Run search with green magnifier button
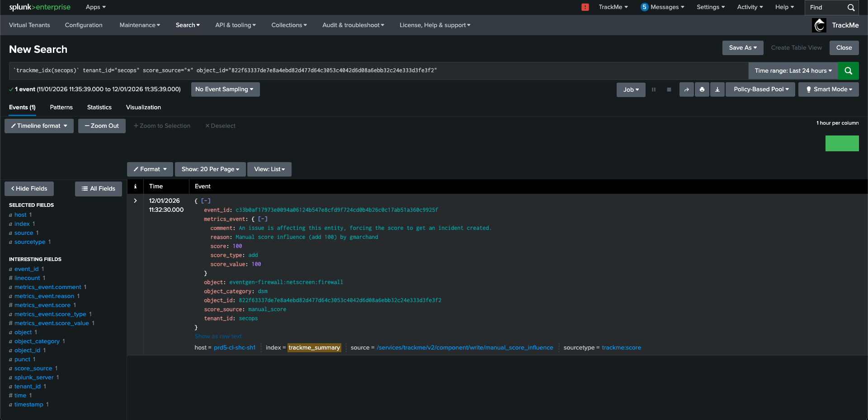 [x=848, y=71]
